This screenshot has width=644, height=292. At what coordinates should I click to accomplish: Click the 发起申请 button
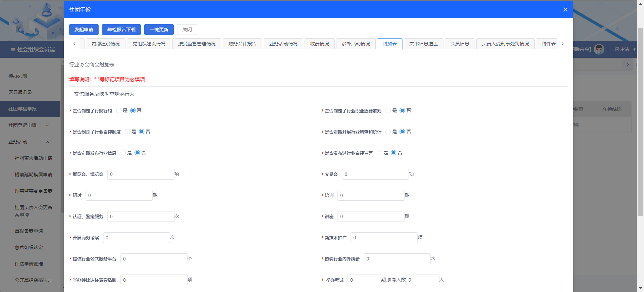click(x=84, y=30)
